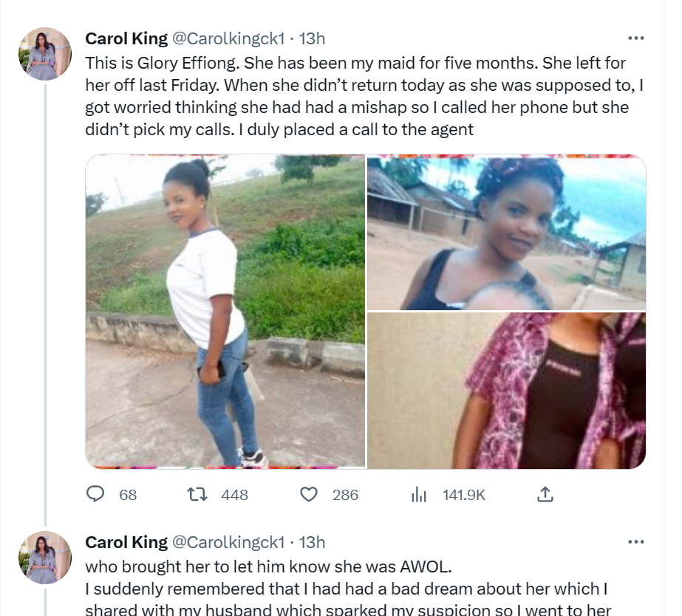
Task: Open the first tweet's three-dot more menu
Action: coord(635,38)
